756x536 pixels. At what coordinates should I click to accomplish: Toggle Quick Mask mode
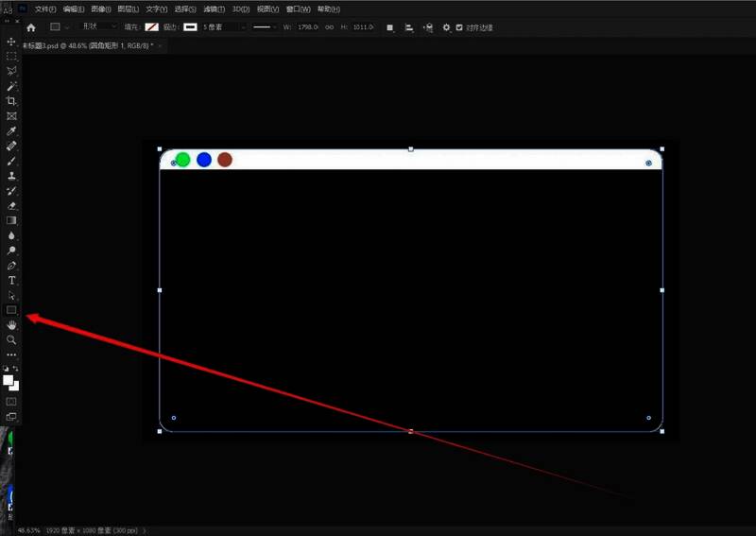coord(11,401)
